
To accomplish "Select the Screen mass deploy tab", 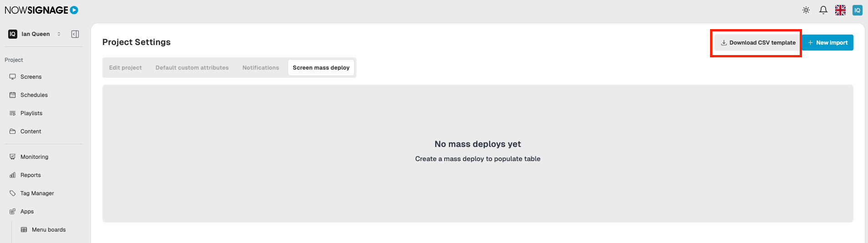I will [321, 68].
